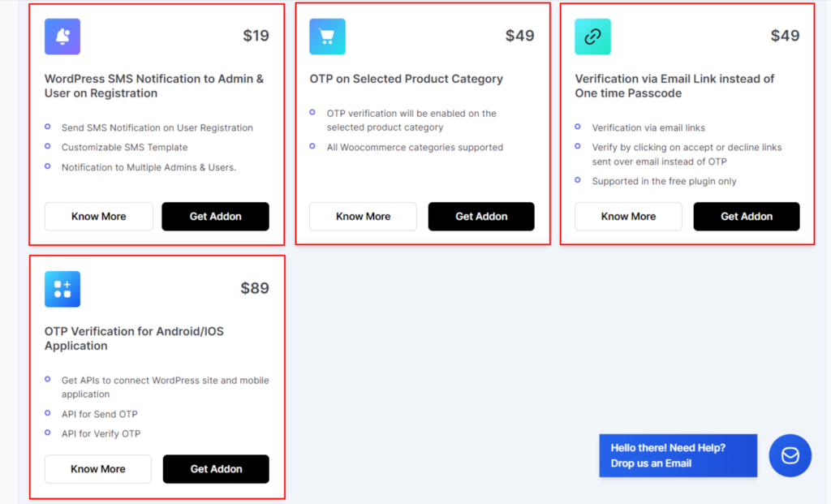Get Addon for WordPress SMS Notification
The height and width of the screenshot is (504, 831).
[x=215, y=216]
